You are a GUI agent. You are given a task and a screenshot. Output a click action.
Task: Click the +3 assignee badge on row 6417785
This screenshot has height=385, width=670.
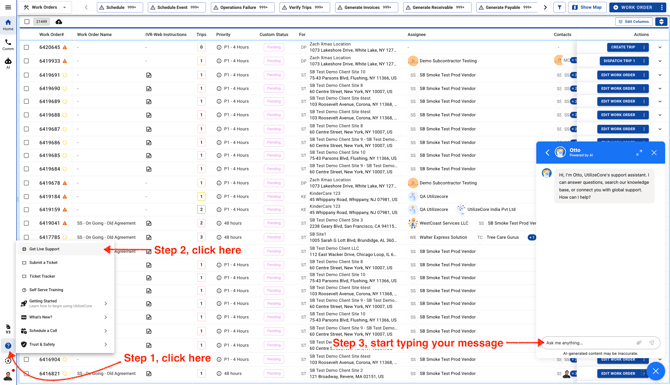point(532,237)
